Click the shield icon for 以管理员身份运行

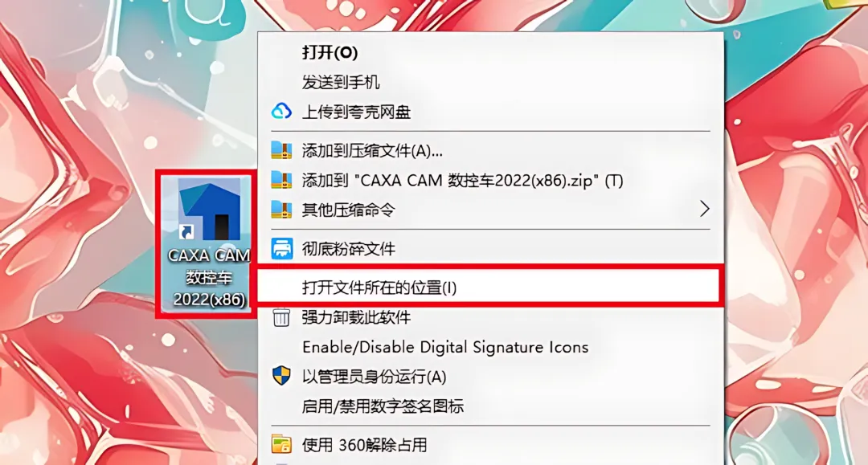pos(281,376)
